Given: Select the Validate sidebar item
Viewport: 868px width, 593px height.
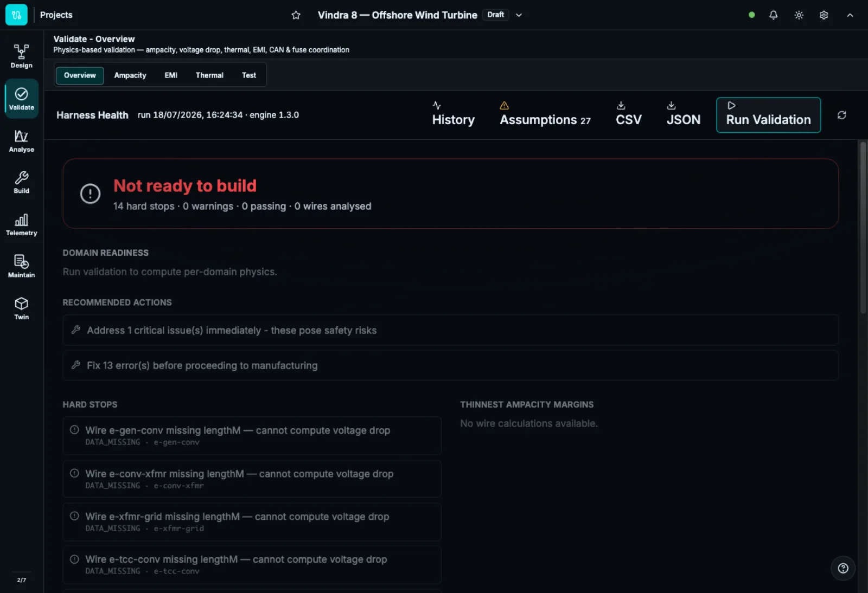Looking at the screenshot, I should tap(21, 99).
